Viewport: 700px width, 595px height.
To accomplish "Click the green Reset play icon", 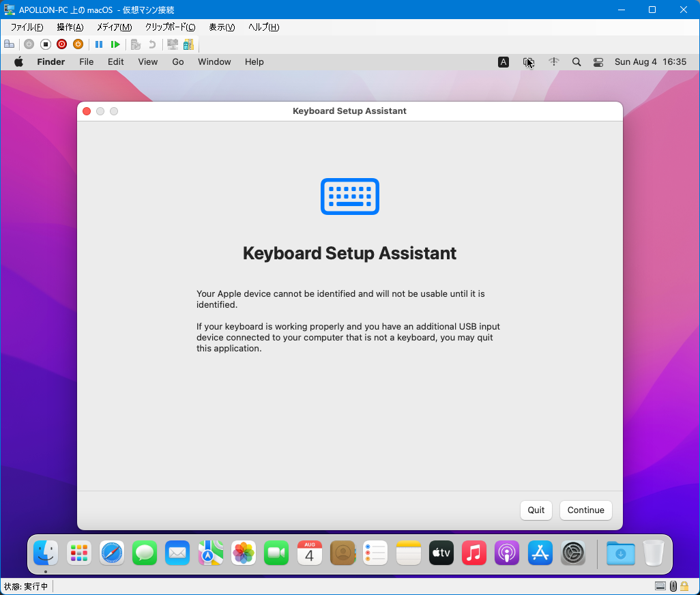I will click(x=115, y=44).
